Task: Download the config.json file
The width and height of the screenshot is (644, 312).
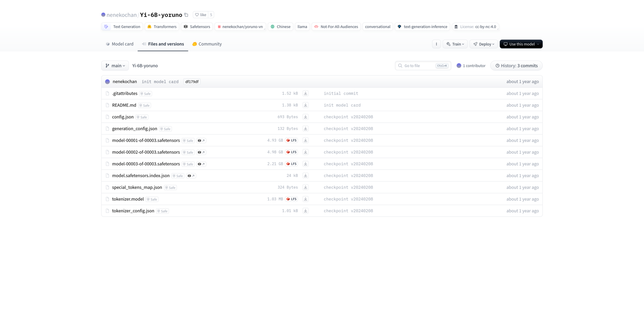Action: (x=305, y=117)
